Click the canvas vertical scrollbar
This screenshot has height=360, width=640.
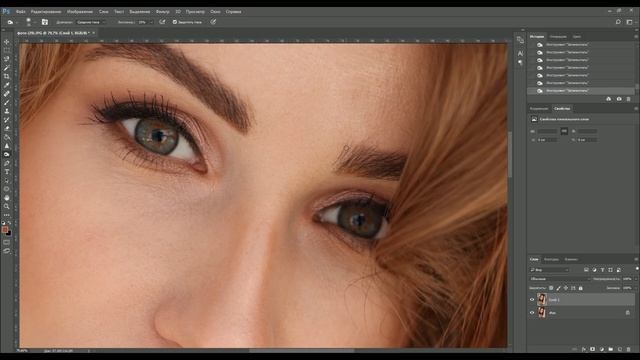(x=510, y=154)
